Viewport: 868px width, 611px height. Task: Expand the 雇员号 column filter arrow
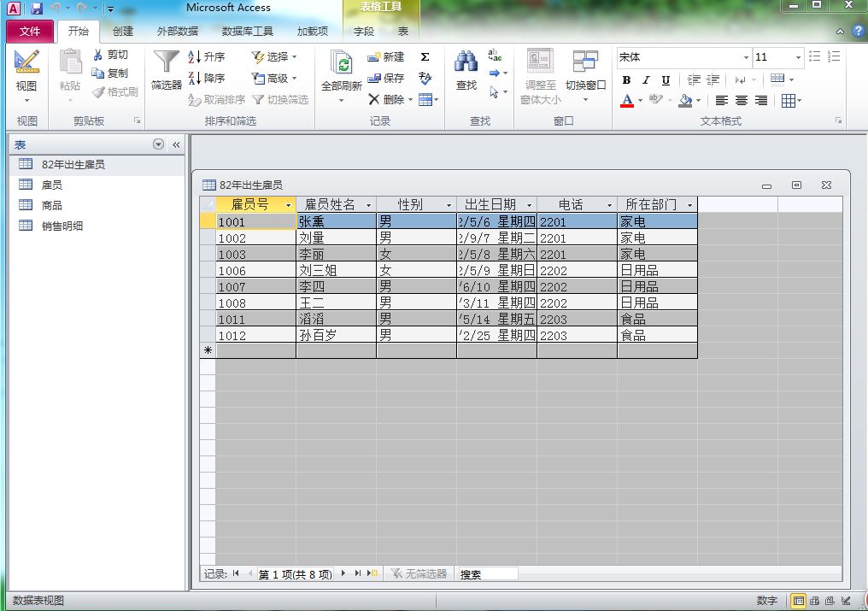coord(288,205)
